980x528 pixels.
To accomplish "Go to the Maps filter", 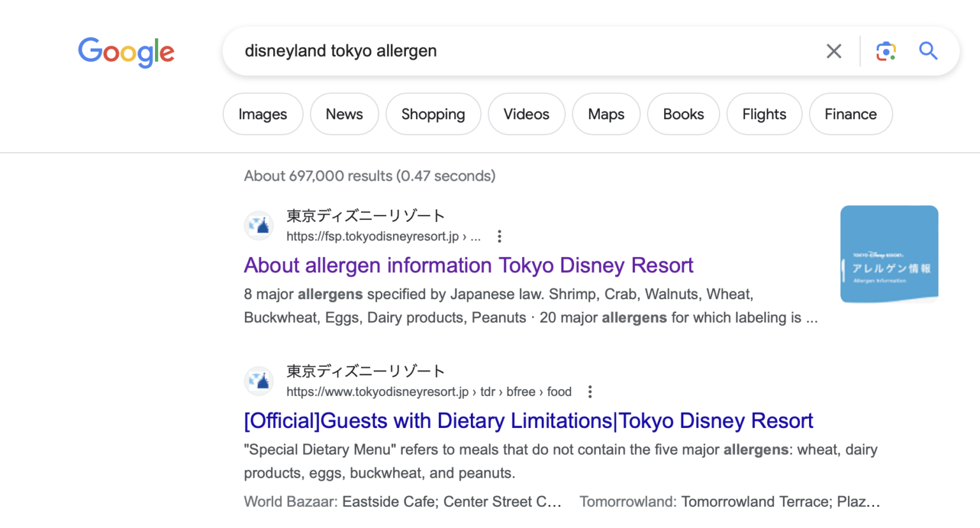I will [x=606, y=114].
